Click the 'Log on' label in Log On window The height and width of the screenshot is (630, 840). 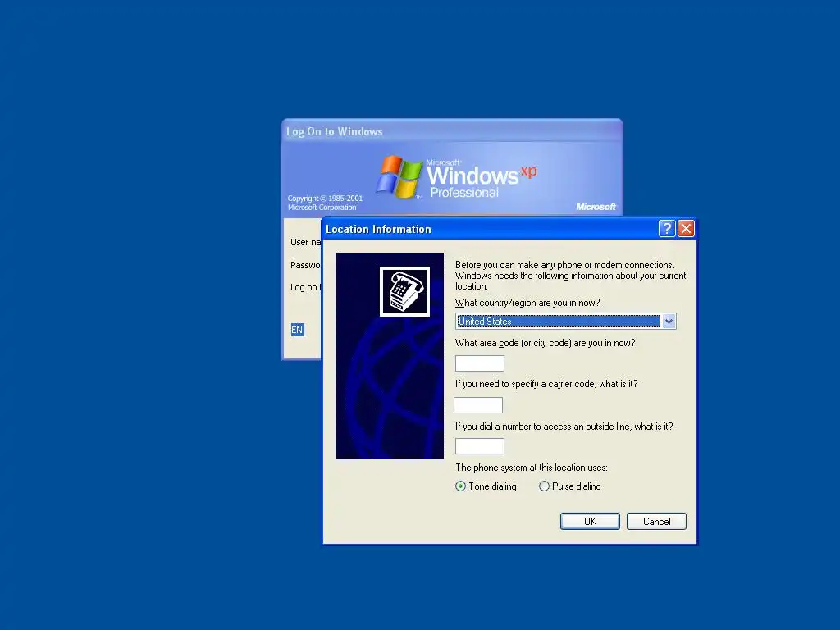305,287
